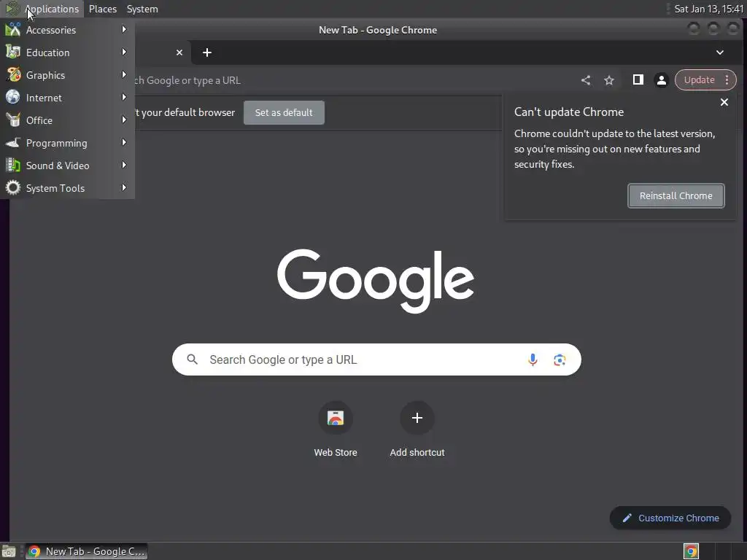Open the Office submenu
The image size is (747, 560).
tap(67, 120)
